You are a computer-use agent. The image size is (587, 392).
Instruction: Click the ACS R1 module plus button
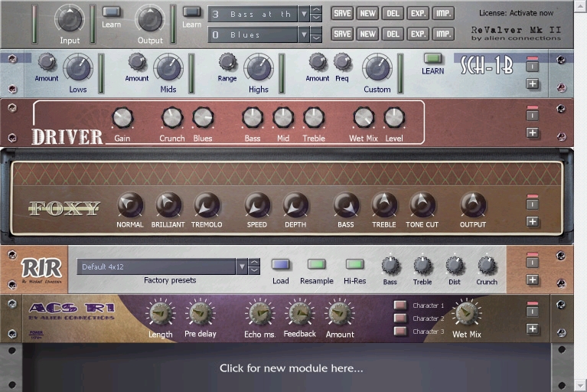tap(533, 328)
